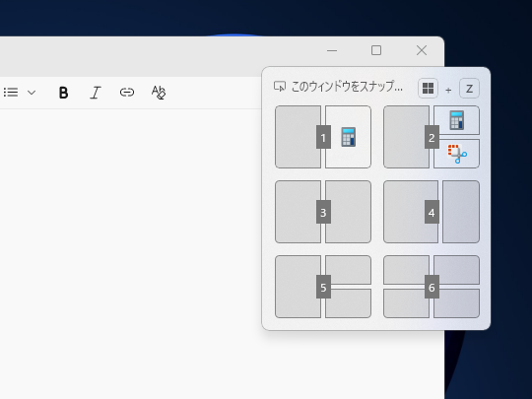Expand the list style dropdown chevron
The height and width of the screenshot is (399, 532).
pos(32,93)
